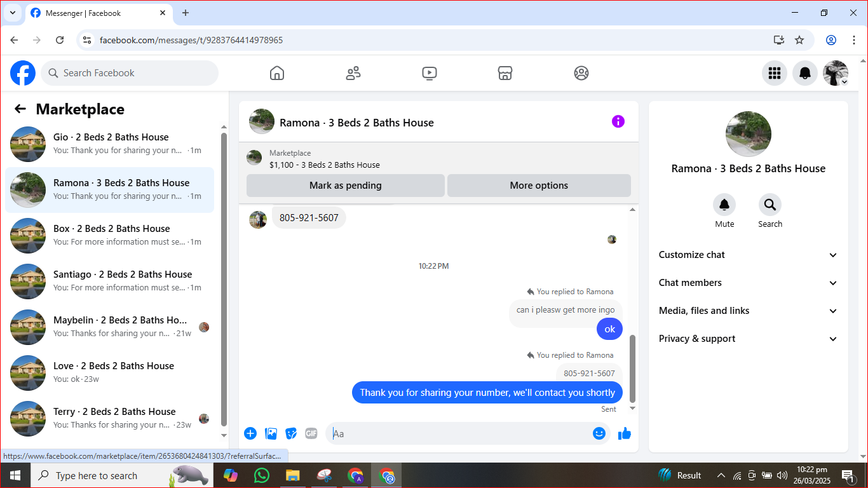Bookmark this tab star icon
Image resolution: width=868 pixels, height=488 pixels.
click(799, 40)
